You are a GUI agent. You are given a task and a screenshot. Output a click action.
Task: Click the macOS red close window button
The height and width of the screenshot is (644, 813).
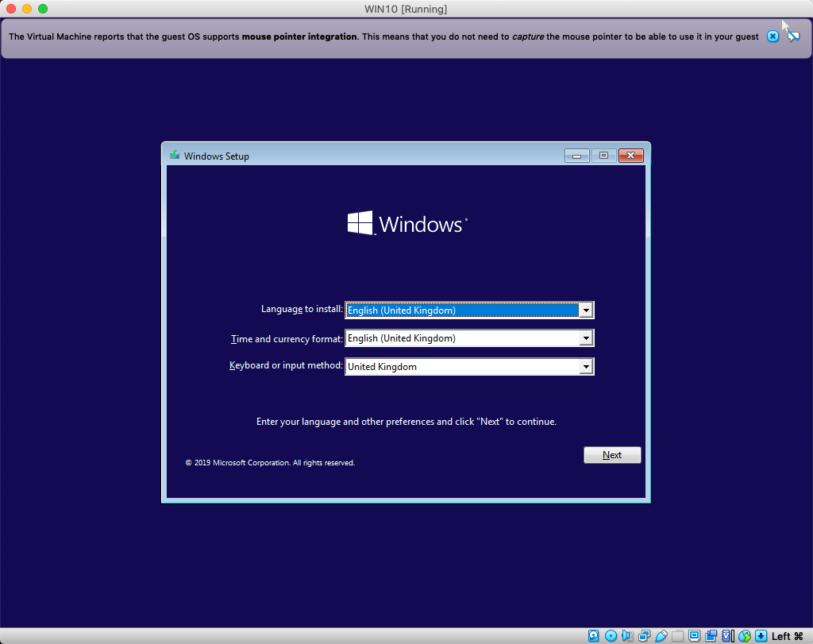pyautogui.click(x=11, y=9)
